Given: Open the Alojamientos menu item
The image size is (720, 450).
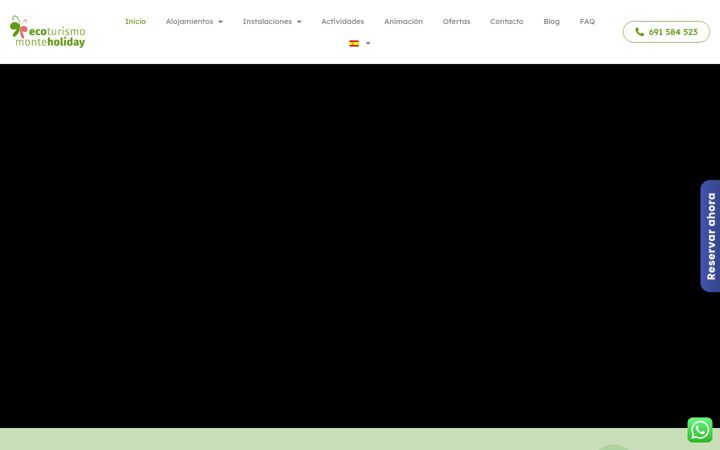Looking at the screenshot, I should (x=189, y=21).
